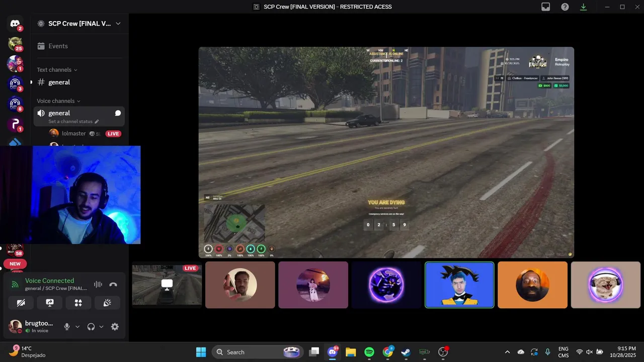Open the voice connection quality icon
Viewport: 644px width, 362px height.
(x=15, y=285)
